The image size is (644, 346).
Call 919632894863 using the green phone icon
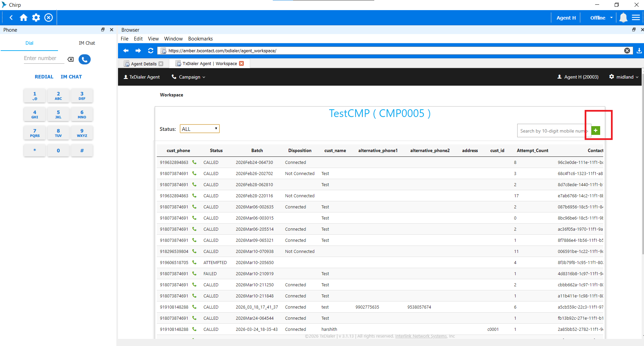coord(194,162)
